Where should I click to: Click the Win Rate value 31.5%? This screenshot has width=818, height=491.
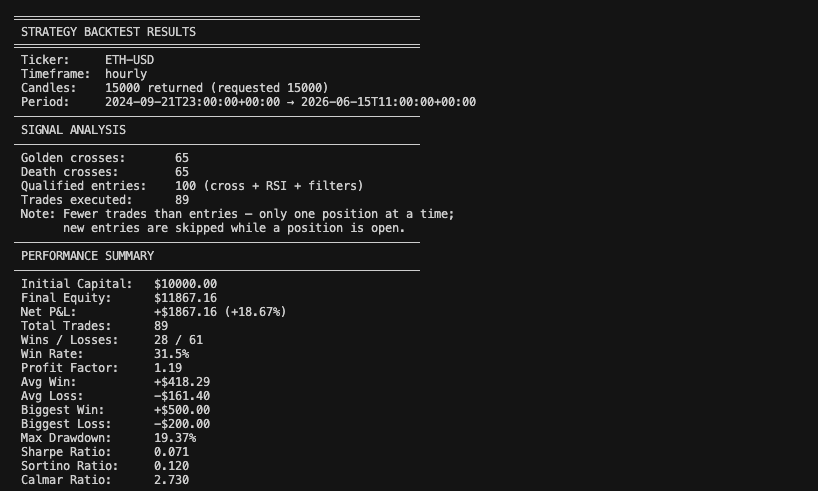(x=172, y=354)
